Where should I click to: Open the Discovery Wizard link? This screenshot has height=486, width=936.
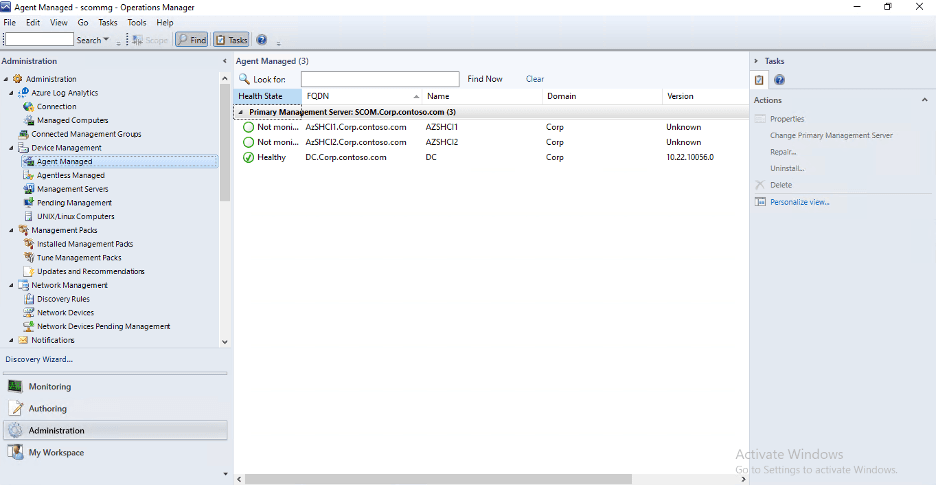pyautogui.click(x=39, y=359)
